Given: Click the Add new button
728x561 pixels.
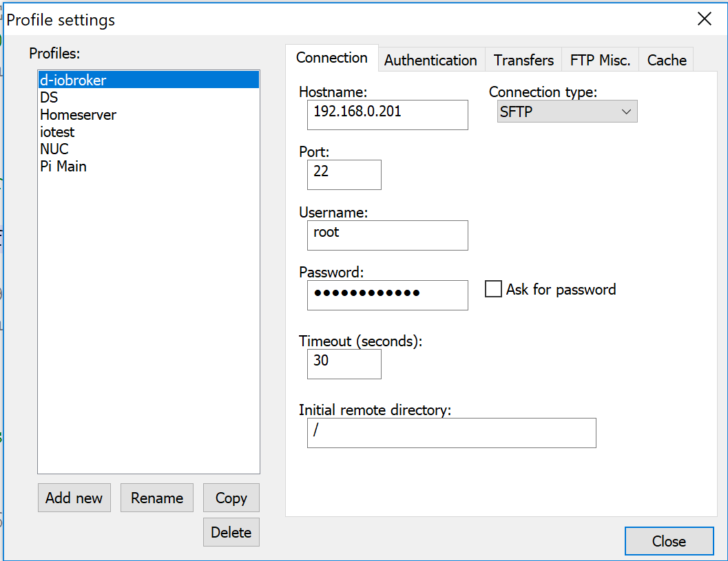Looking at the screenshot, I should tap(74, 497).
